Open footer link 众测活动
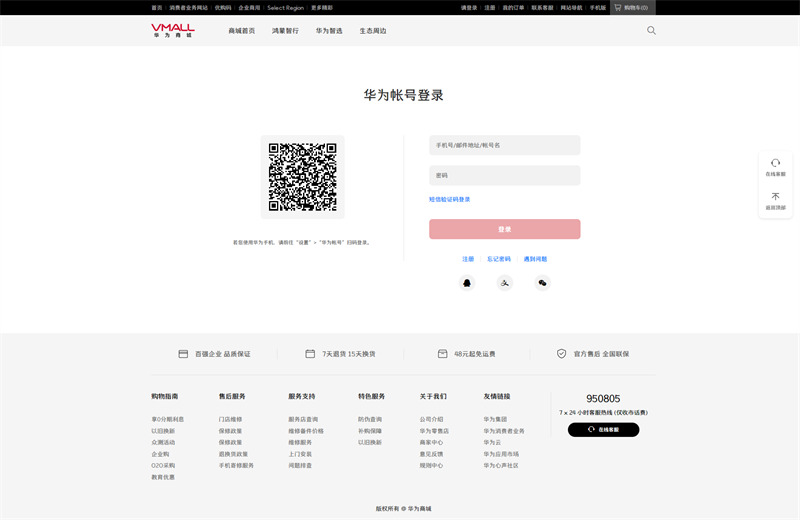Viewport: 800px width, 520px height. coord(163,442)
